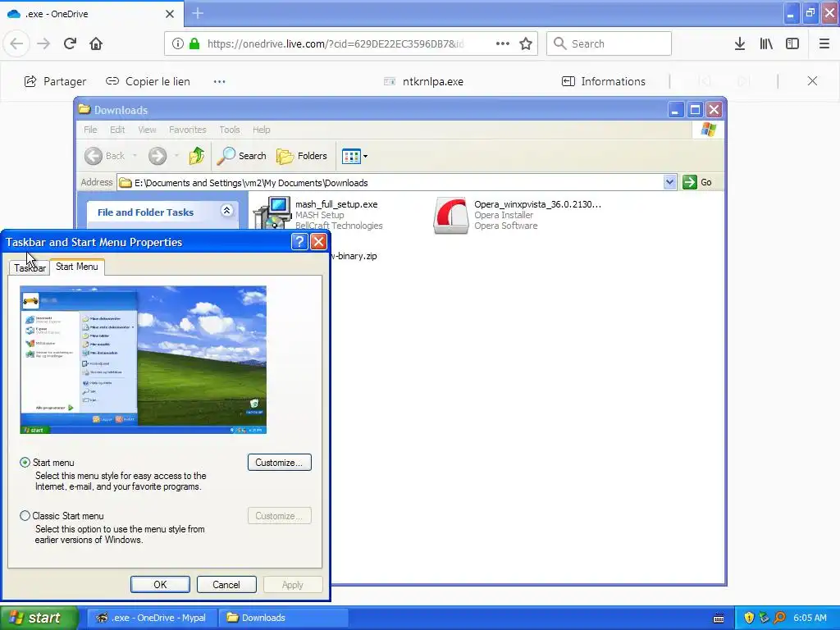
Task: Show site information for onedrive.live.com
Action: click(x=177, y=43)
